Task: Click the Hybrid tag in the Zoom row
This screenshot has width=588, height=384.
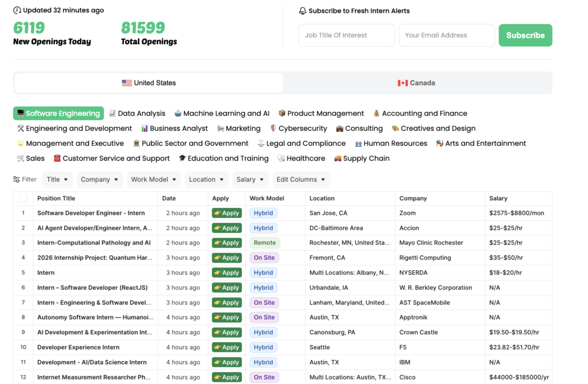Action: 264,213
